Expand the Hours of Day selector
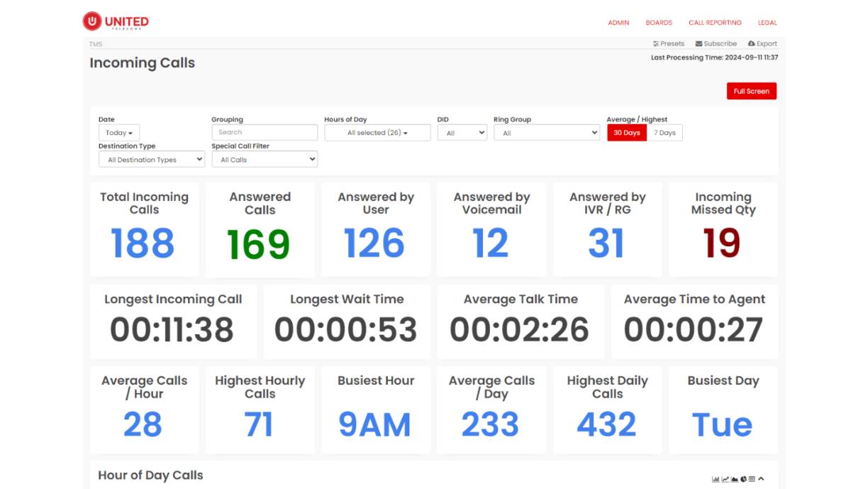868x489 pixels. 377,133
